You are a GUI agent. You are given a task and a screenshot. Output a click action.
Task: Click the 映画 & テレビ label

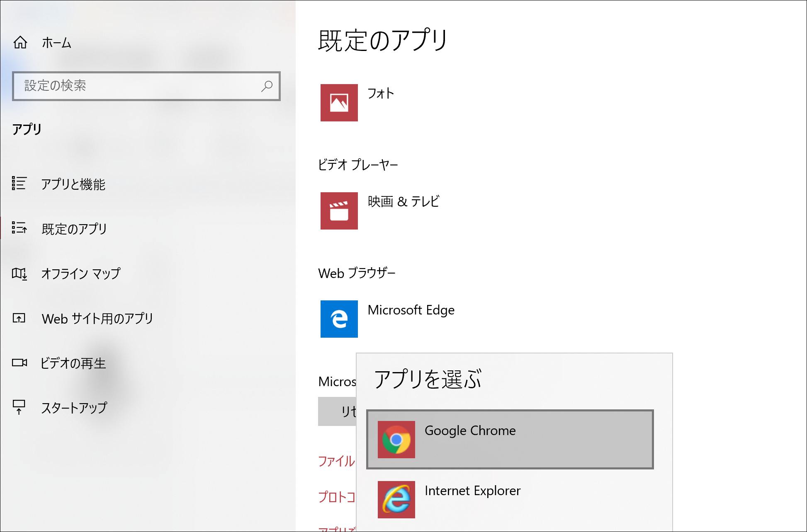coord(403,202)
